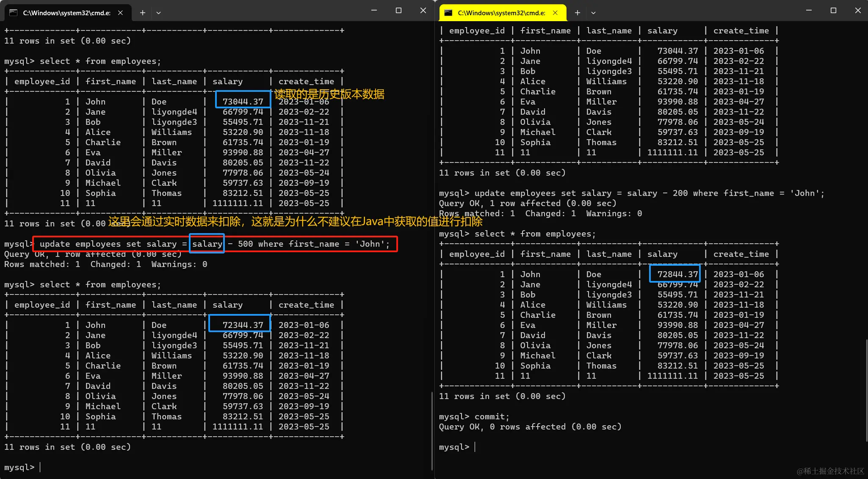Click 'Charlie' in left terminal's first table
The image size is (868, 479).
click(x=103, y=142)
